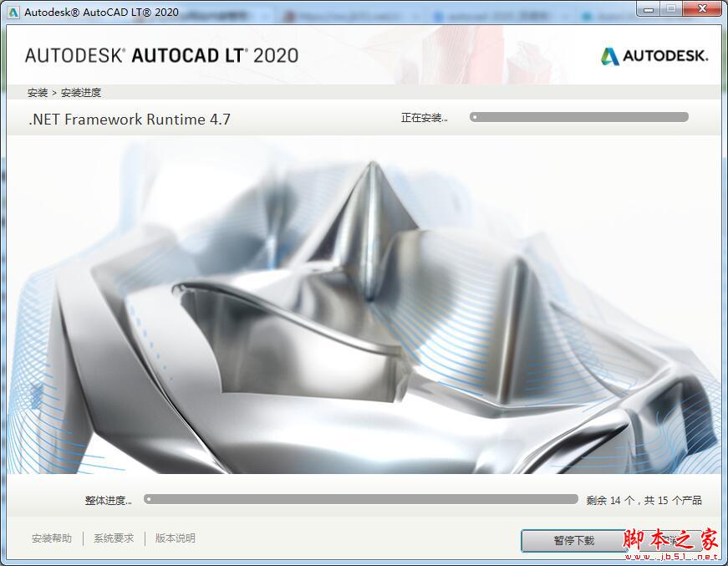Screen dimensions: 728x566
Task: Click the .NET Framework Runtime 4.7 progress bar
Action: [x=580, y=117]
